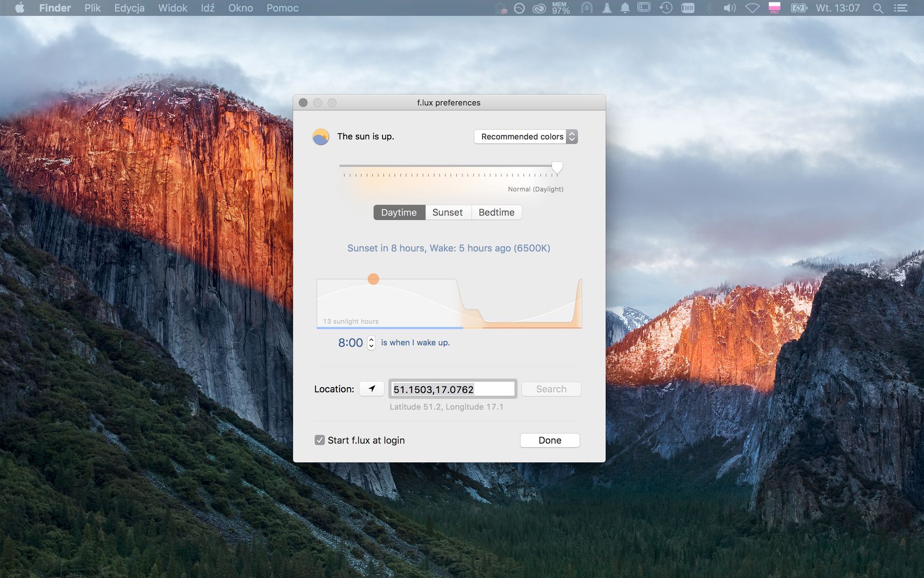The height and width of the screenshot is (578, 924).
Task: Open the battery status menu
Action: [799, 8]
